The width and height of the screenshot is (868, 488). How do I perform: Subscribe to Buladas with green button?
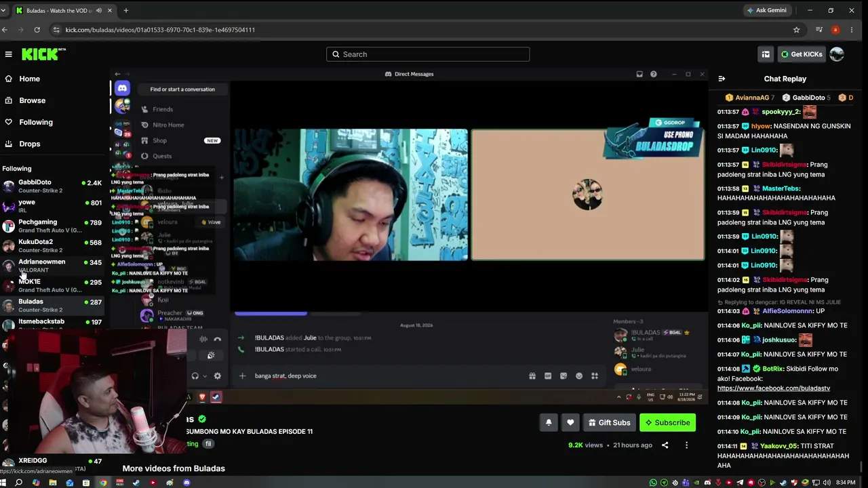pyautogui.click(x=667, y=422)
